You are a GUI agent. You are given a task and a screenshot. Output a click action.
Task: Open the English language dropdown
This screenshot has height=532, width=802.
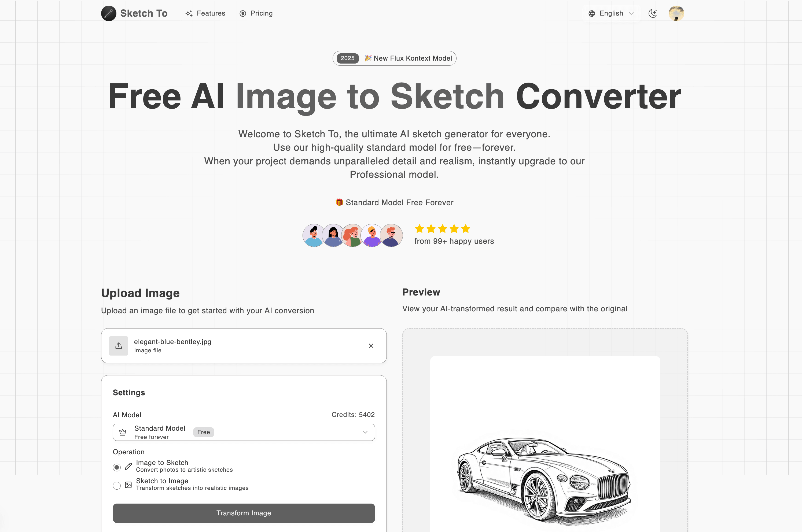pyautogui.click(x=611, y=13)
